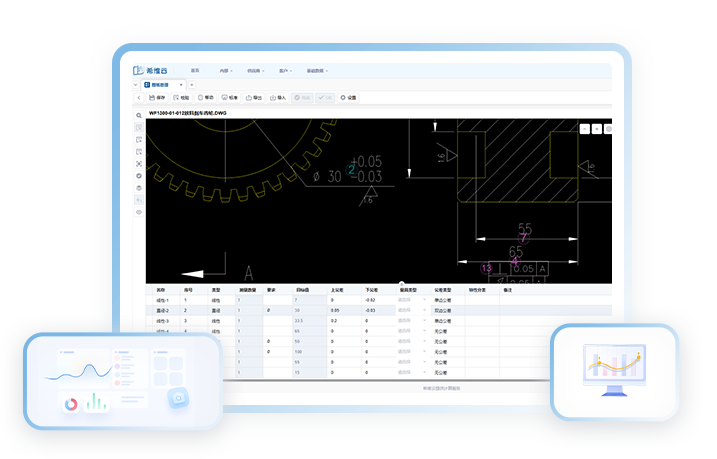Click the back arrow at toolbar start
The height and width of the screenshot is (459, 717).
(138, 98)
